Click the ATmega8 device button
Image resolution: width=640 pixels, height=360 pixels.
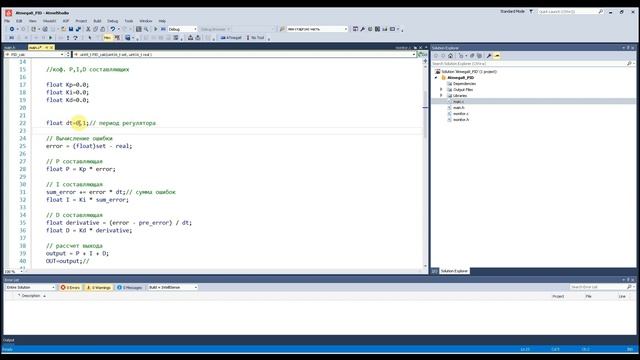point(231,38)
